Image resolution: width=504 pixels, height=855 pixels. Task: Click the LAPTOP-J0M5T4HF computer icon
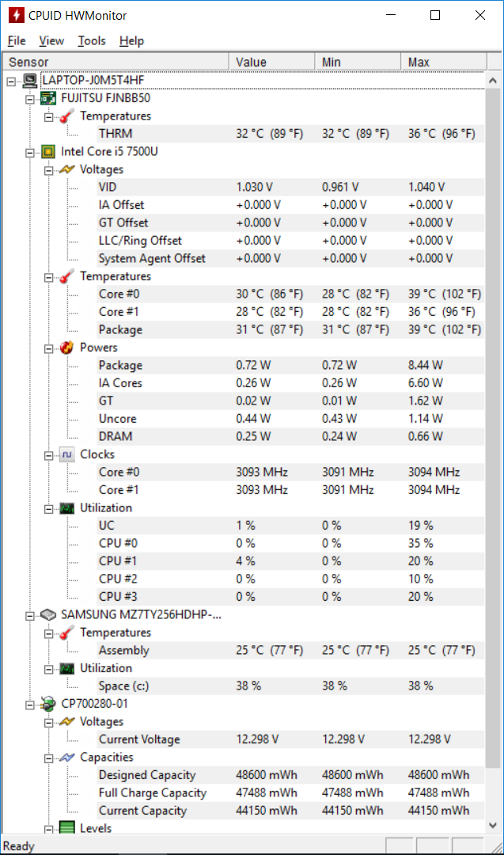click(30, 81)
